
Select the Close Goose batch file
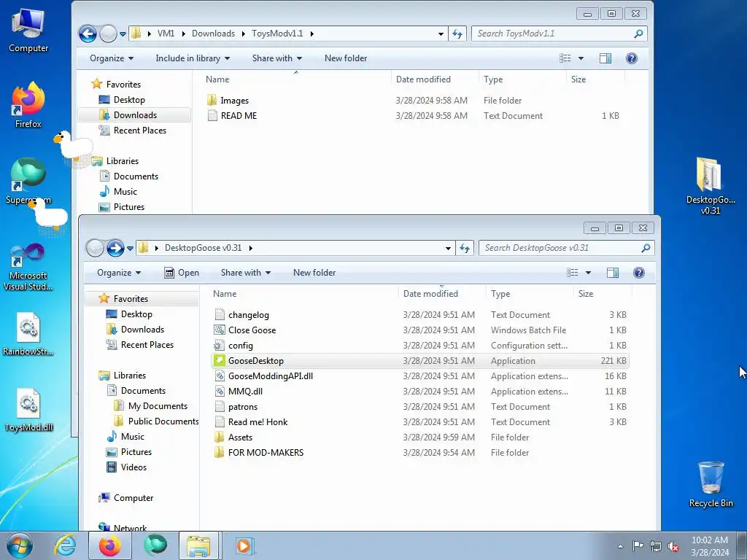(x=419, y=330)
